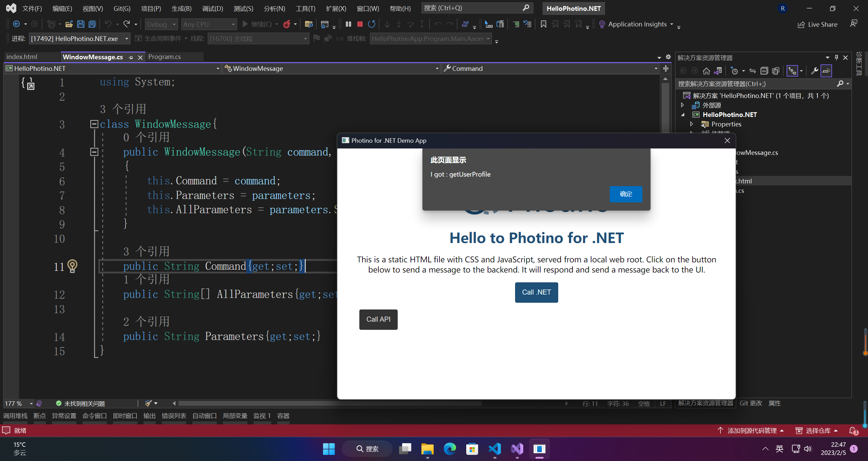Adjust the 177% editor zoom control
Screen dimensions: 868x461
[17, 403]
